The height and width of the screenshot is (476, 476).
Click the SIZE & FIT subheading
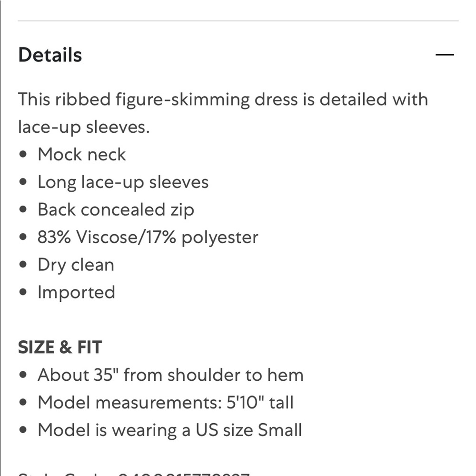pyautogui.click(x=60, y=347)
